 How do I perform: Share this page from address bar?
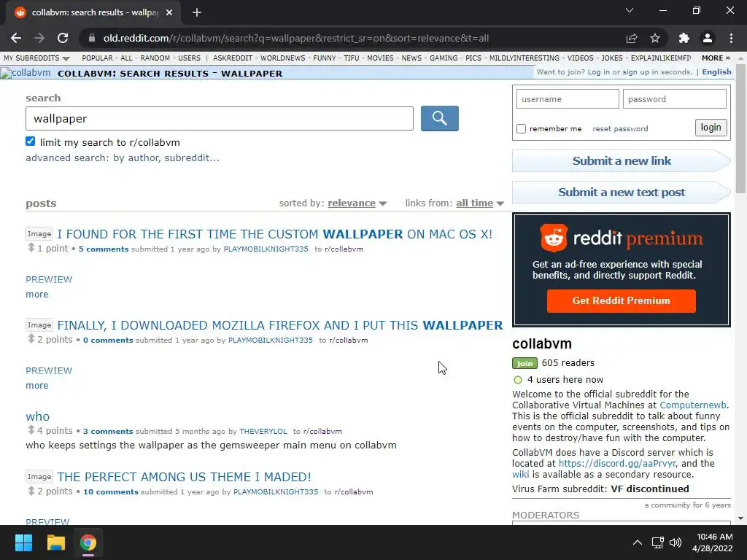click(x=632, y=38)
